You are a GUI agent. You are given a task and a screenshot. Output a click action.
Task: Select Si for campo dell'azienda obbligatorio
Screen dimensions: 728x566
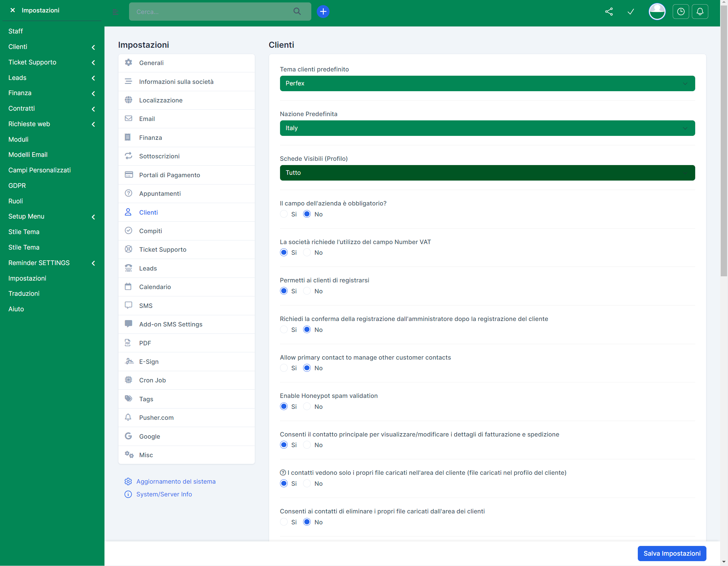point(284,214)
